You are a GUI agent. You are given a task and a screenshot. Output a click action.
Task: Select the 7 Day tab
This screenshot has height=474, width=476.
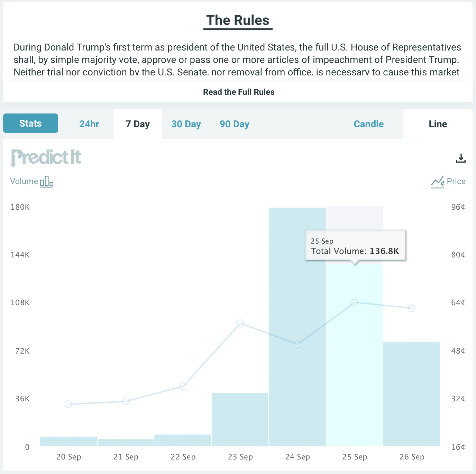pyautogui.click(x=138, y=124)
